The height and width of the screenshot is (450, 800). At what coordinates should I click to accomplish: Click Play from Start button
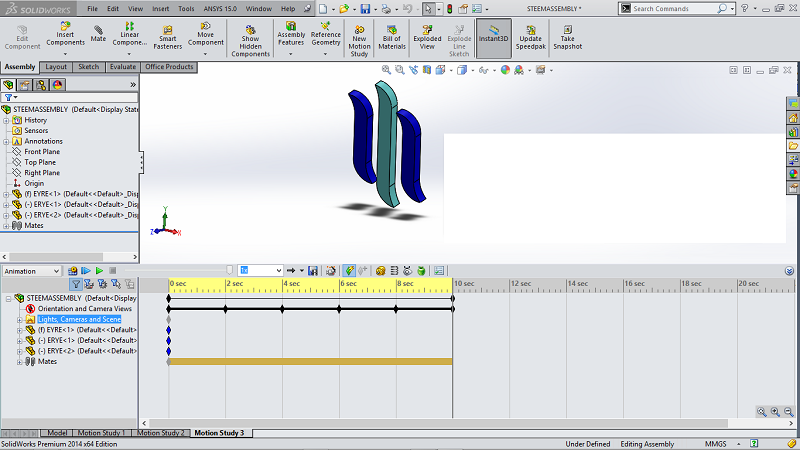click(86, 271)
